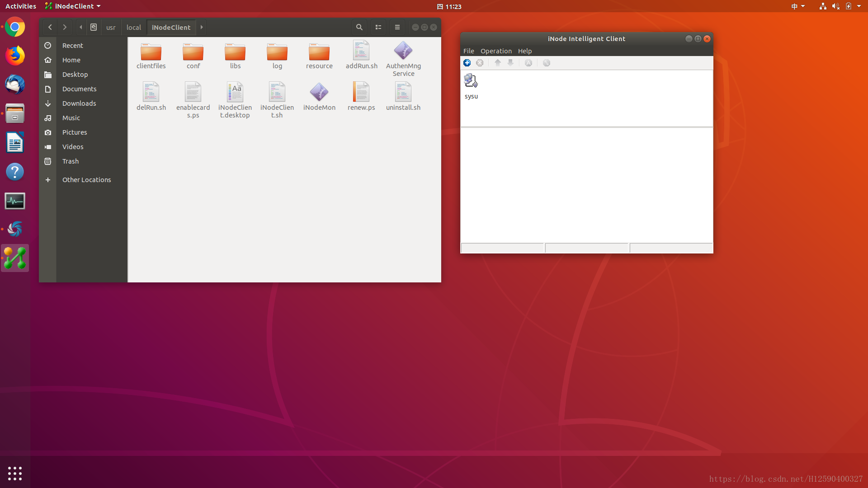Click the local path segment

pyautogui.click(x=134, y=27)
